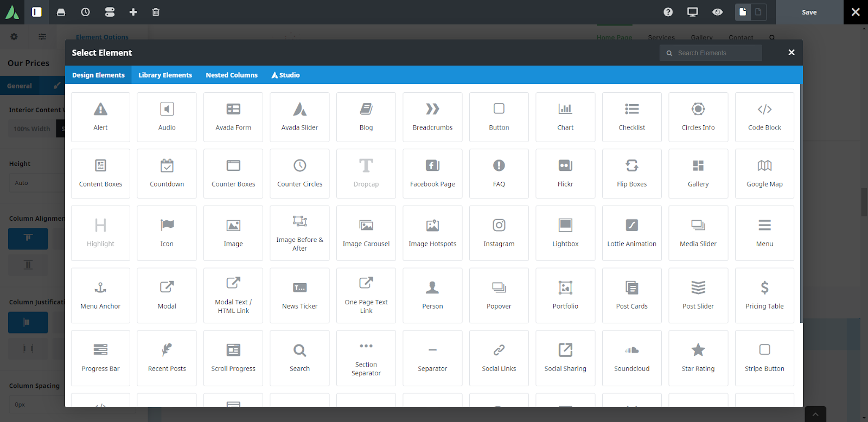Insert the News Ticker element

click(299, 296)
